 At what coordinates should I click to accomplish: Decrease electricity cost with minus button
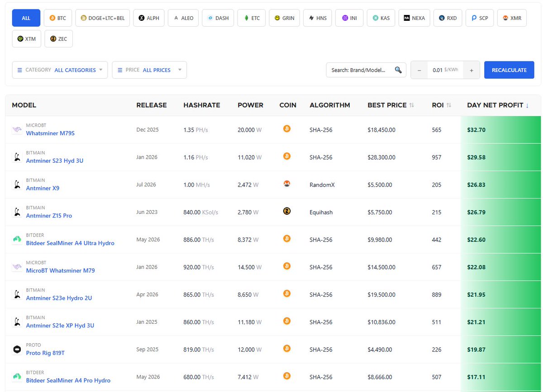tap(419, 70)
